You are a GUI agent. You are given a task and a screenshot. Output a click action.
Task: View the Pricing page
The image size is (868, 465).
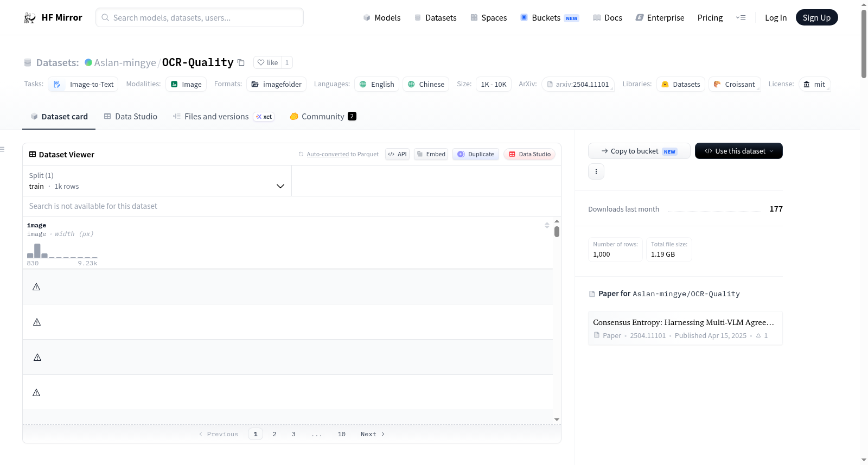tap(710, 18)
